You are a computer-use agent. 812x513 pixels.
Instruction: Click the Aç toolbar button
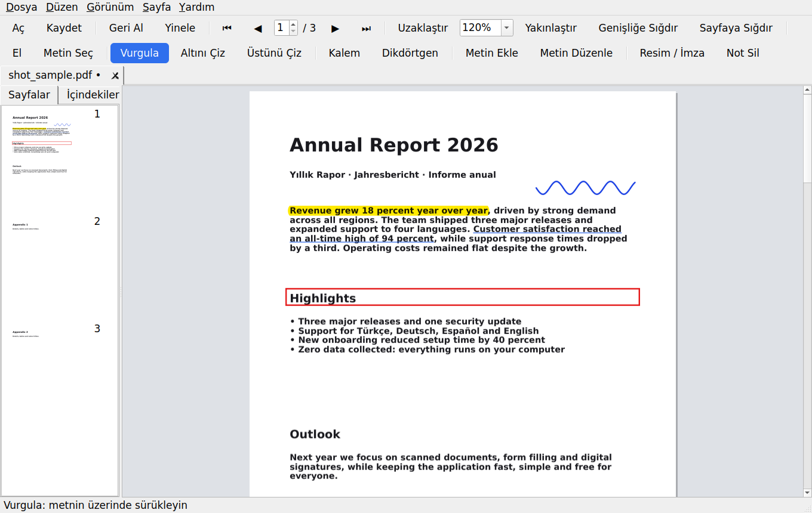19,28
